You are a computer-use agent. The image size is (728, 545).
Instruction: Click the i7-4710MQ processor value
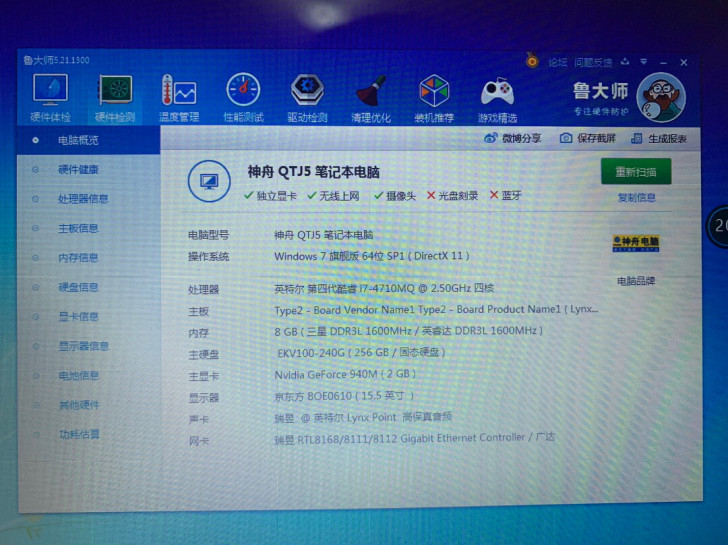click(x=384, y=288)
